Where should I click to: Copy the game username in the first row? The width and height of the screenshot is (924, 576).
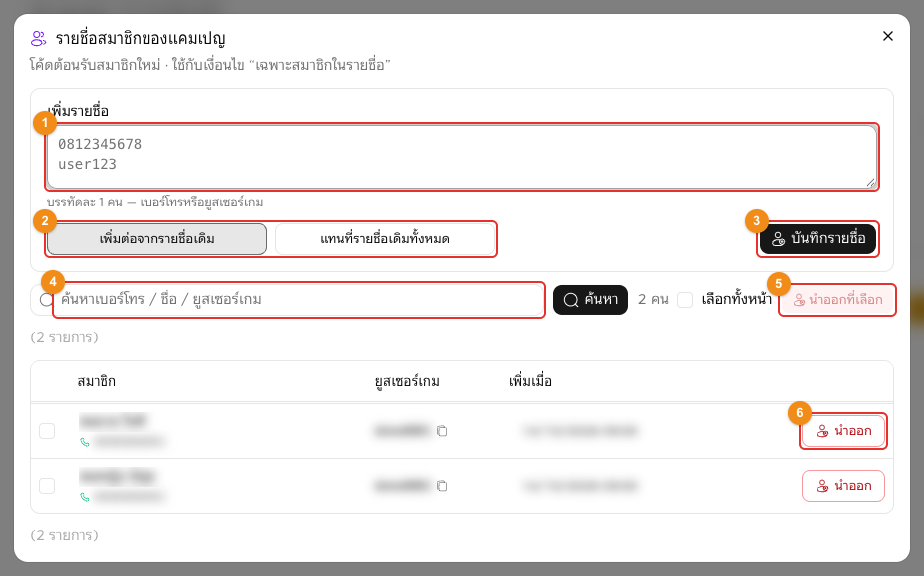442,431
